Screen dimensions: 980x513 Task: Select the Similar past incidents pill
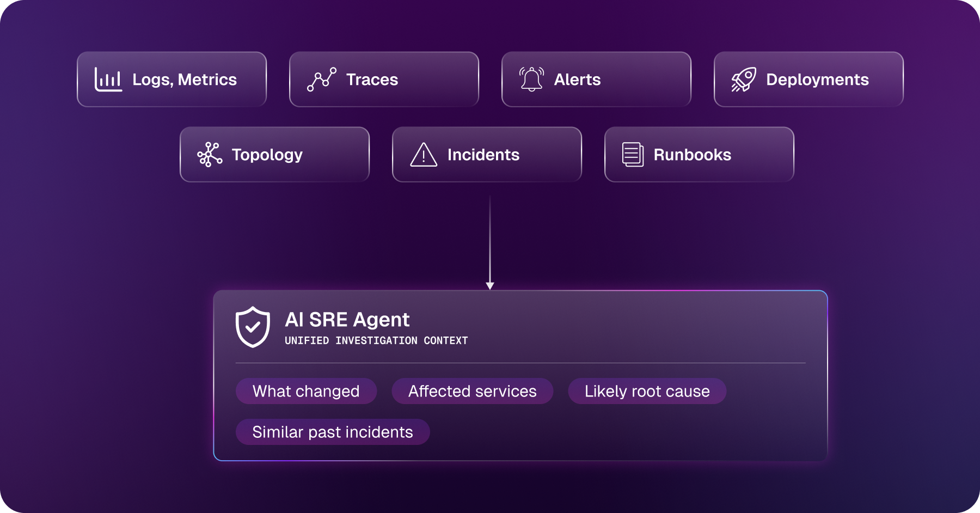click(x=333, y=432)
